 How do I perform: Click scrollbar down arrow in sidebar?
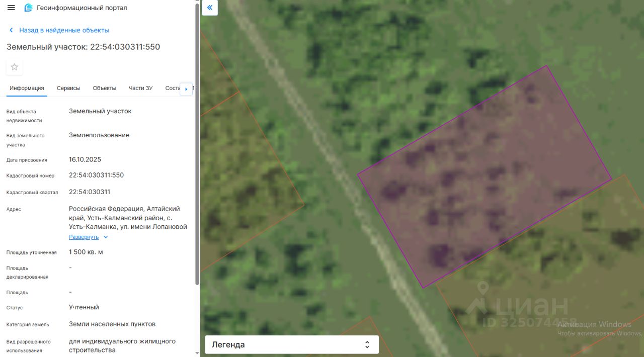pyautogui.click(x=197, y=353)
